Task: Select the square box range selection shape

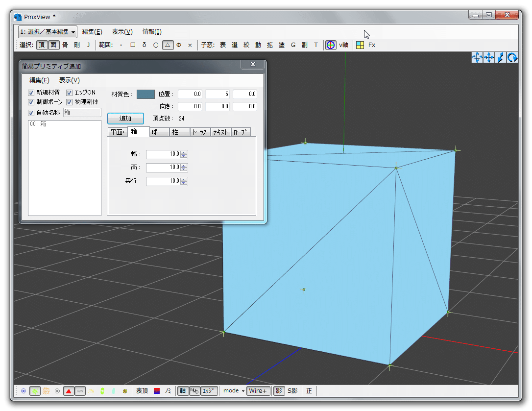Action: pos(132,45)
